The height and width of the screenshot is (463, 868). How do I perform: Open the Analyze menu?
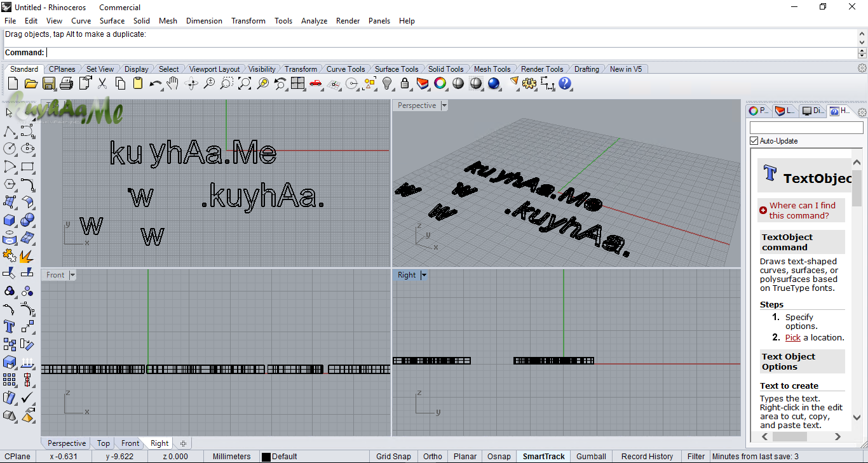[x=314, y=21]
